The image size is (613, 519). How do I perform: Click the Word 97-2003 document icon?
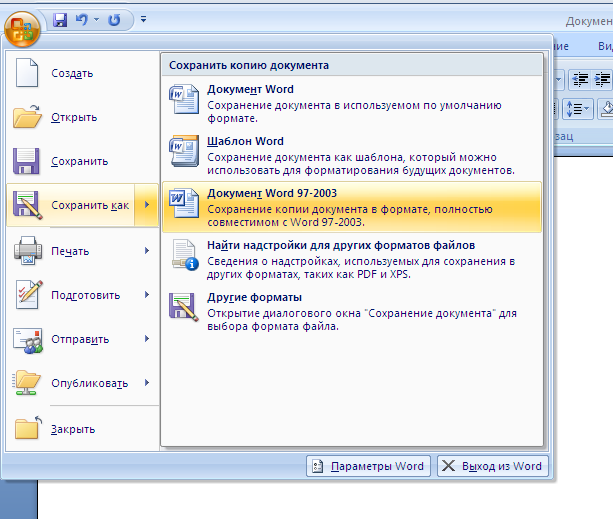[184, 203]
